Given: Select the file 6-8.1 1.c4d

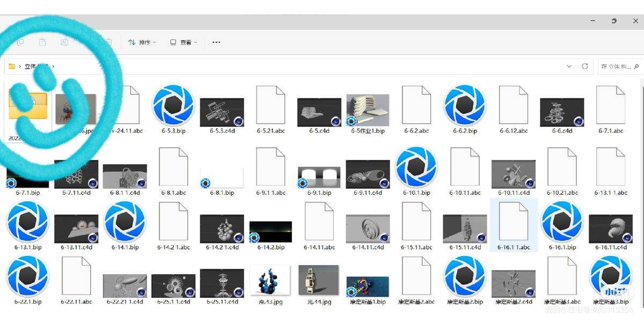Looking at the screenshot, I should 125,180.
